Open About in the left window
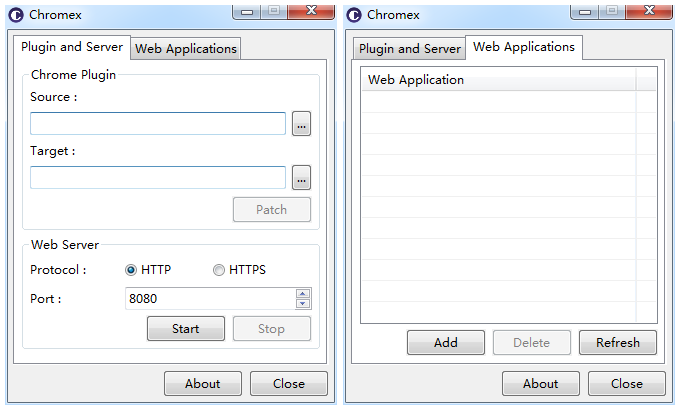Screen dimensions: 679x410 [203, 384]
